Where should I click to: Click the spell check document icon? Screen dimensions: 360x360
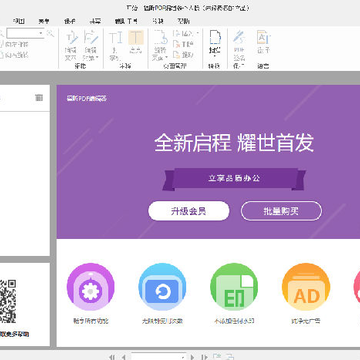pos(263,37)
